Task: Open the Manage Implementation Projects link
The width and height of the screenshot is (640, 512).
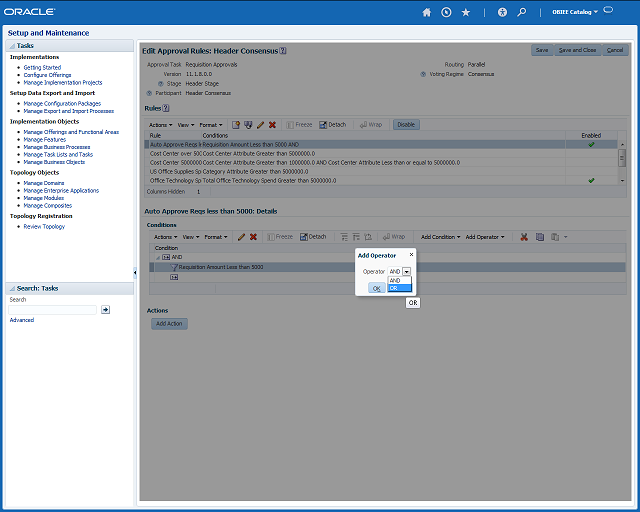Action: 63,82
